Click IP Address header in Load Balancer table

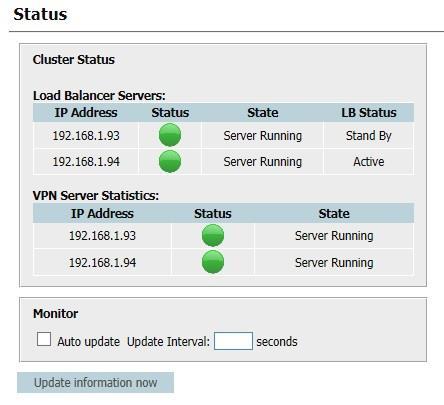(x=86, y=113)
